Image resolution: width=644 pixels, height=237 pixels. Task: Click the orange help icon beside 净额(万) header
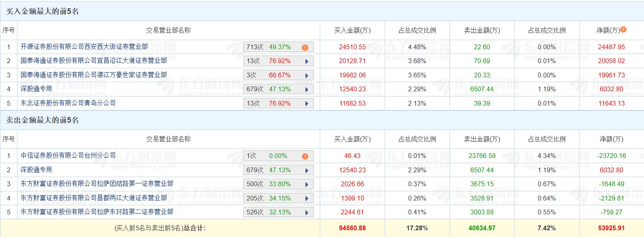pyautogui.click(x=623, y=29)
